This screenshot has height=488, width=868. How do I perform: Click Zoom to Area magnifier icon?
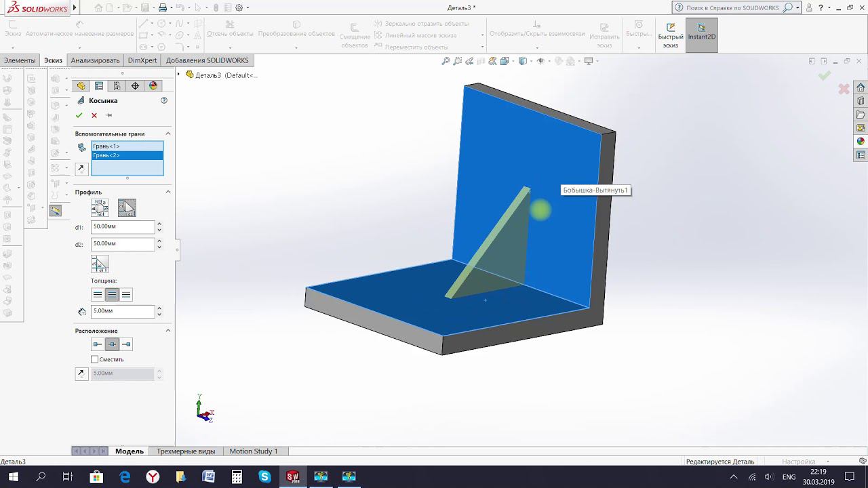(458, 61)
